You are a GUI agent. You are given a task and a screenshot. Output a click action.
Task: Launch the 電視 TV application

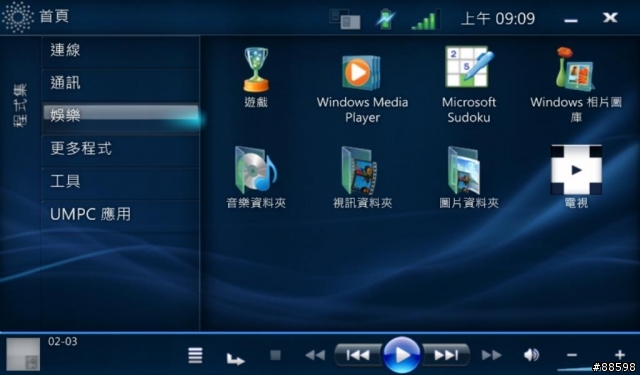point(576,170)
